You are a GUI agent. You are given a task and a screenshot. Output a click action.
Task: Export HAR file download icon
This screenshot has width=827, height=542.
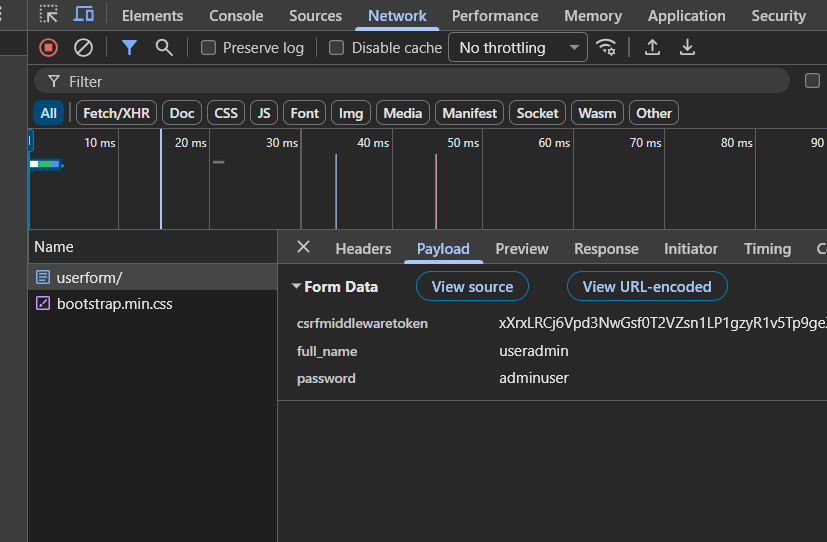pyautogui.click(x=687, y=48)
